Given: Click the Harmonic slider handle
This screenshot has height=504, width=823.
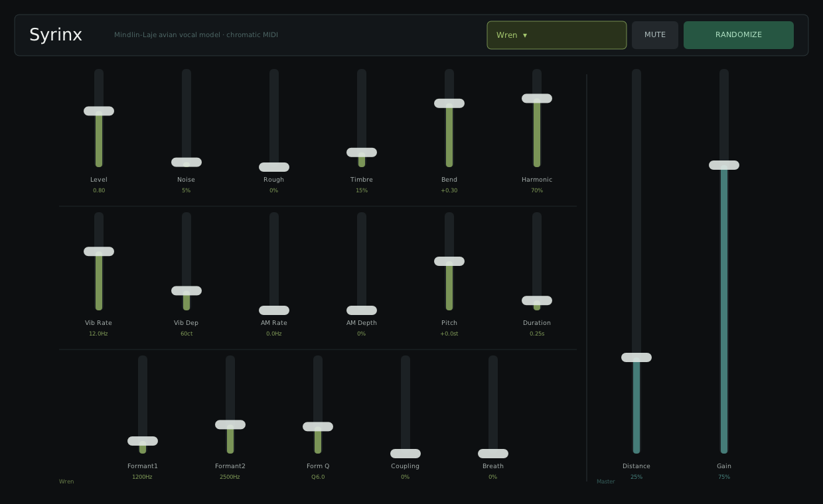Looking at the screenshot, I should (x=537, y=98).
